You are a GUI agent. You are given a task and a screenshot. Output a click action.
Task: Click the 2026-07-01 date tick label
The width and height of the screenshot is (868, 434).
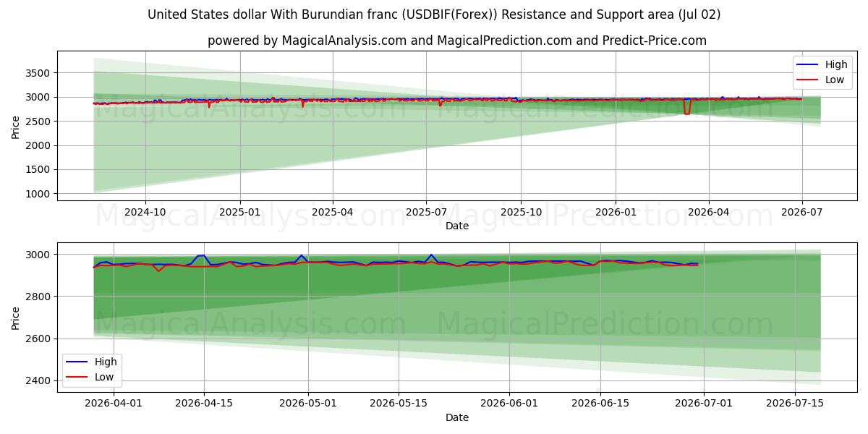[x=704, y=403]
